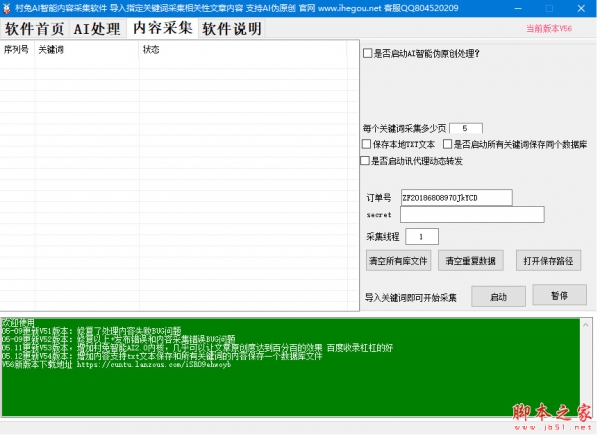The image size is (600, 435).
Task: Maximize the application window
Action: [x=549, y=8]
